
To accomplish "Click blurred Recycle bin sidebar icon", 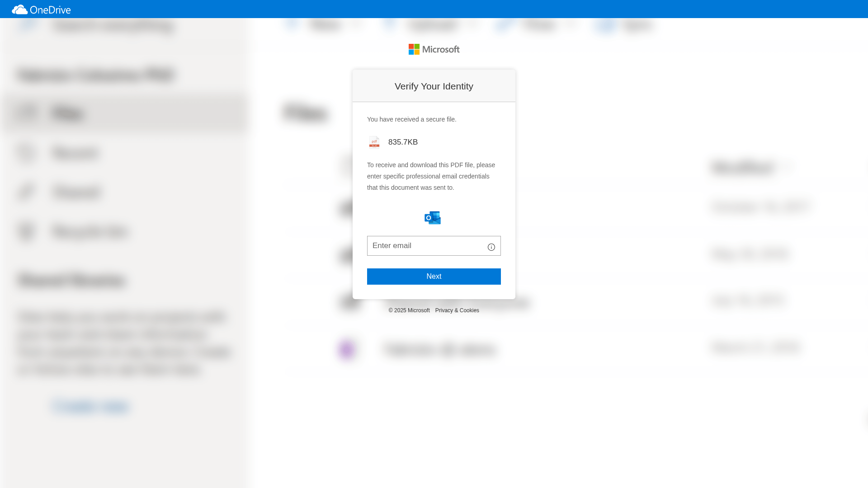I will (x=27, y=231).
